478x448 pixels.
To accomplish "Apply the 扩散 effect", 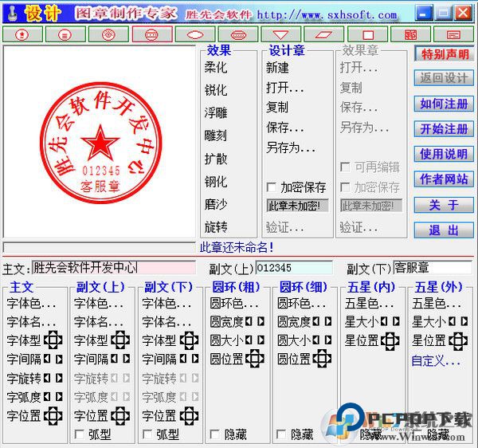I will point(216,159).
